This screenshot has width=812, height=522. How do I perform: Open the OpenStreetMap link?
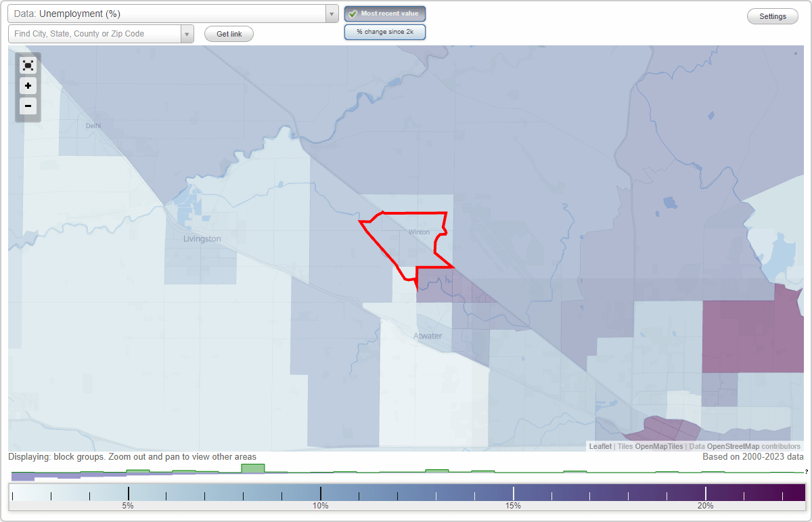coord(733,447)
